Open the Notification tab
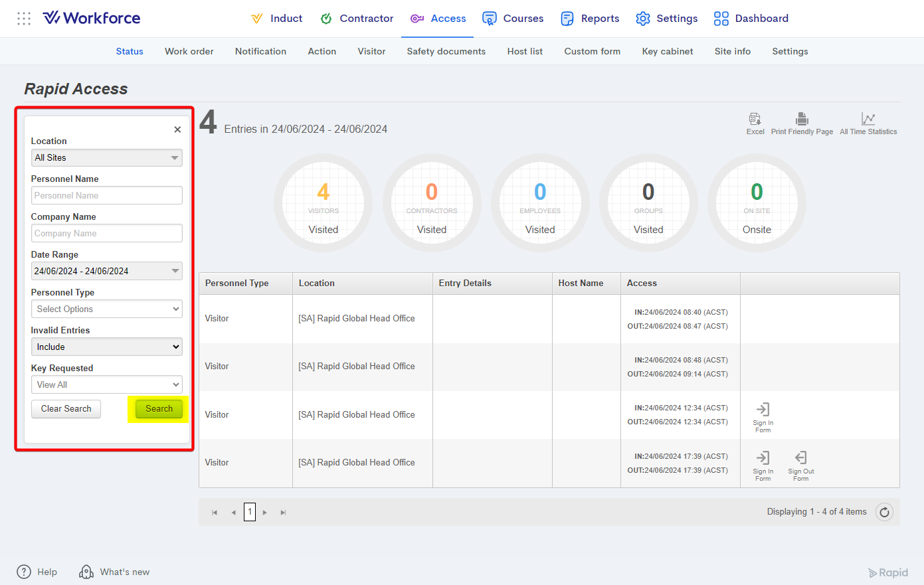The width and height of the screenshot is (924, 585). click(260, 51)
